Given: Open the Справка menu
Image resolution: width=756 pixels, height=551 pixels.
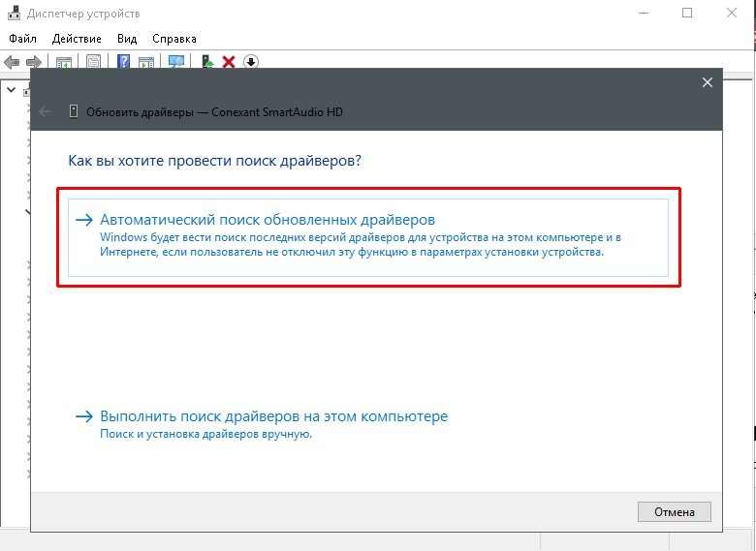Looking at the screenshot, I should [174, 39].
